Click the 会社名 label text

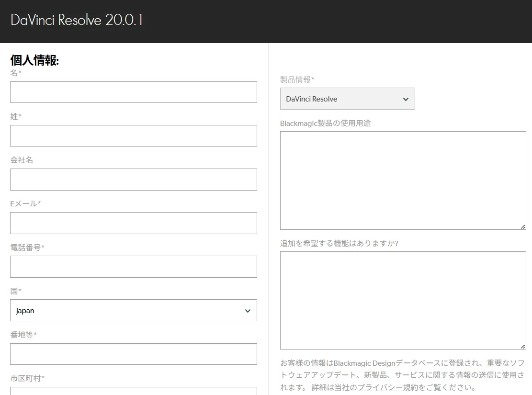click(22, 160)
